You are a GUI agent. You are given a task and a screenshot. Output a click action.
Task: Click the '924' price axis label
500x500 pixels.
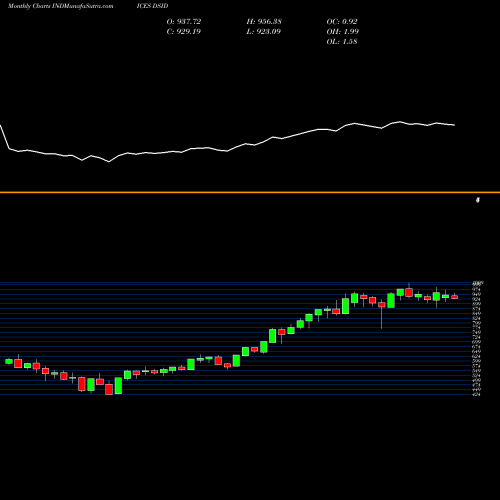(x=477, y=299)
